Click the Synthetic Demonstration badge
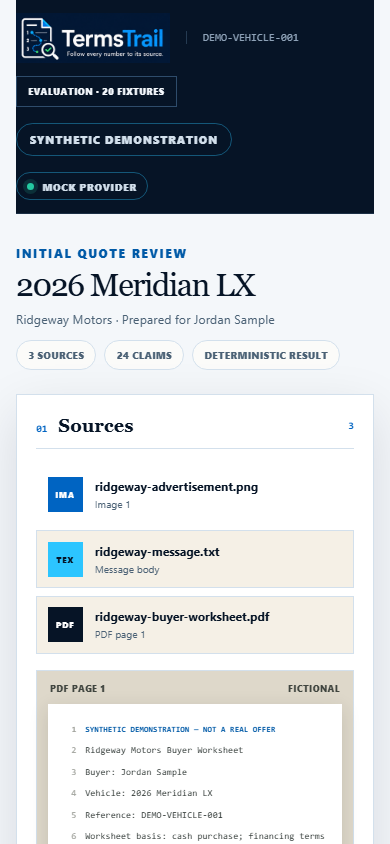 pyautogui.click(x=124, y=140)
